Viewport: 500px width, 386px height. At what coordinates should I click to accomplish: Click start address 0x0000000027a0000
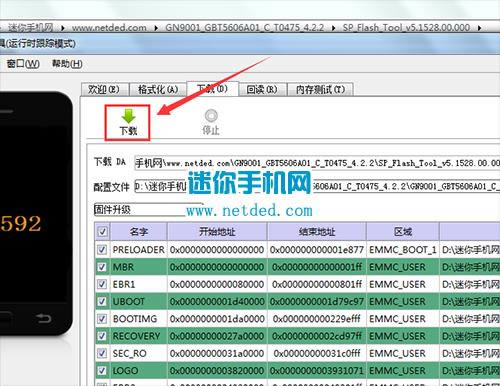click(x=217, y=336)
